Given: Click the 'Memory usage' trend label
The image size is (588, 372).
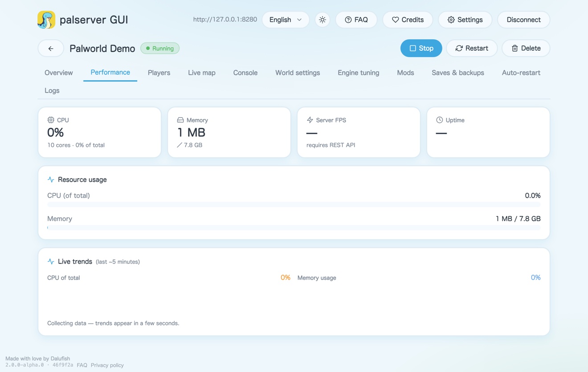Looking at the screenshot, I should tap(317, 278).
